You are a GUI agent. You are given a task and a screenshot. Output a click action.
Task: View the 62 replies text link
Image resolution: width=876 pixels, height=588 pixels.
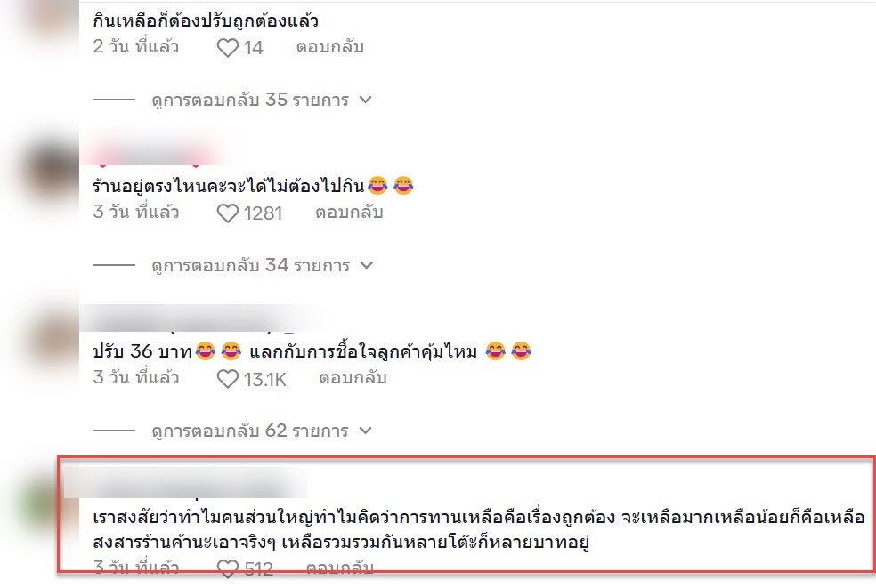[x=250, y=431]
